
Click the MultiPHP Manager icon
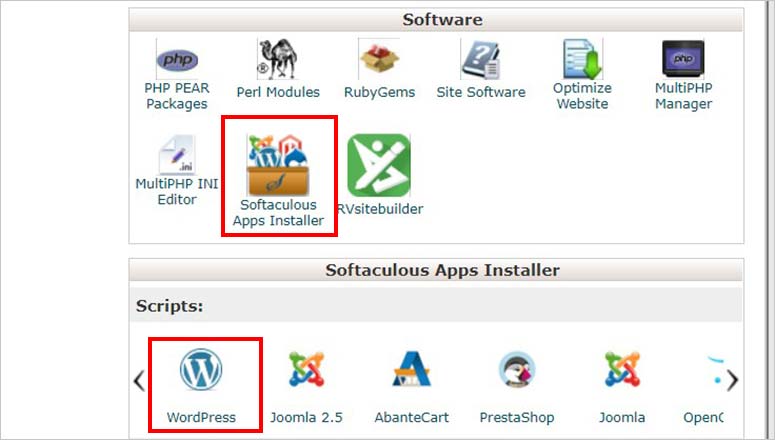pyautogui.click(x=683, y=59)
